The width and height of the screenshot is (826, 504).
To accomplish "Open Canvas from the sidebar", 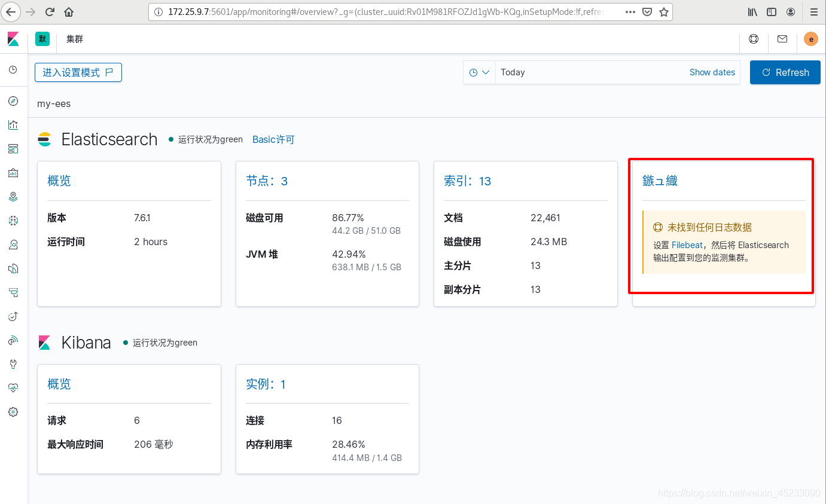I will coord(13,173).
